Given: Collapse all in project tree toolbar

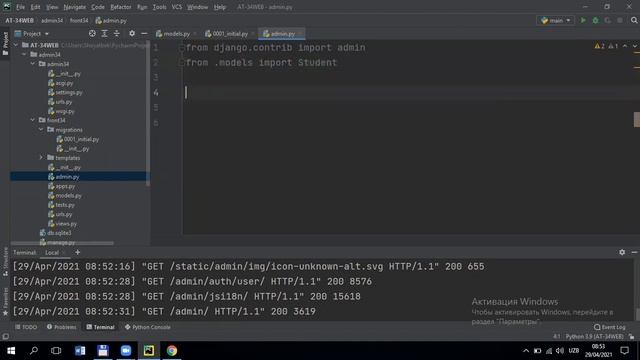Looking at the screenshot, I should (117, 33).
